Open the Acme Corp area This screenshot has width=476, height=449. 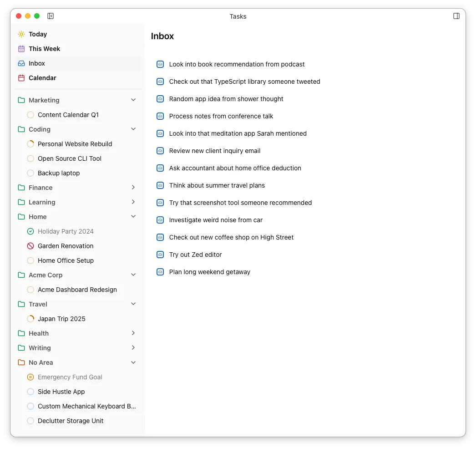tap(45, 275)
